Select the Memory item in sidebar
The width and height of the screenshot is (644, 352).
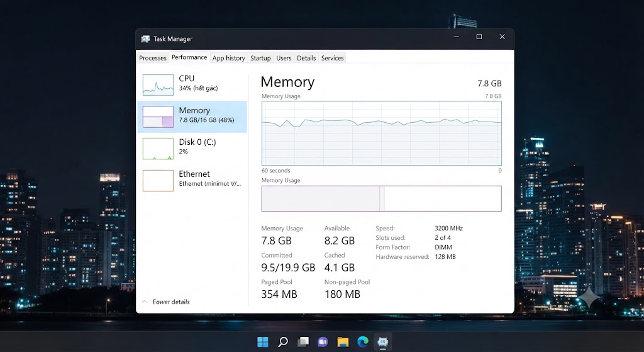click(192, 116)
